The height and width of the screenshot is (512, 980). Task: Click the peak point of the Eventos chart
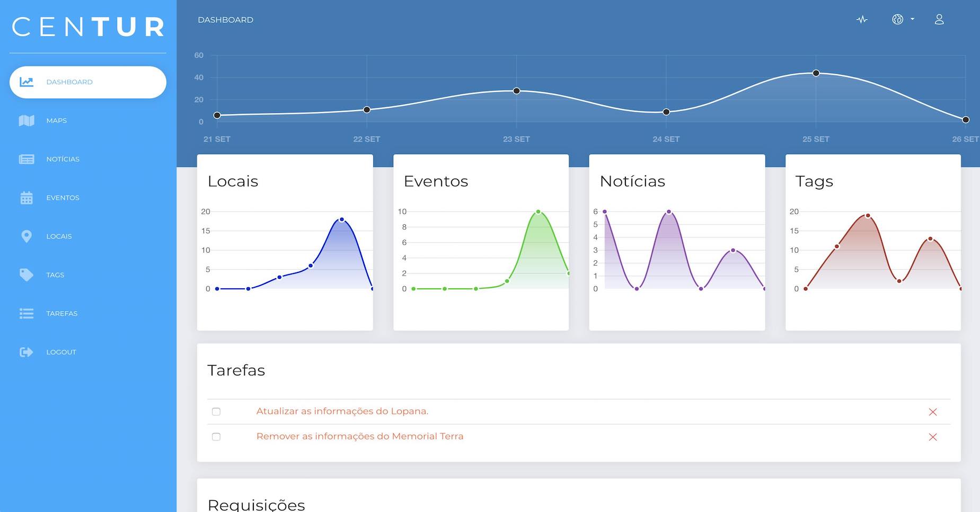point(538,211)
